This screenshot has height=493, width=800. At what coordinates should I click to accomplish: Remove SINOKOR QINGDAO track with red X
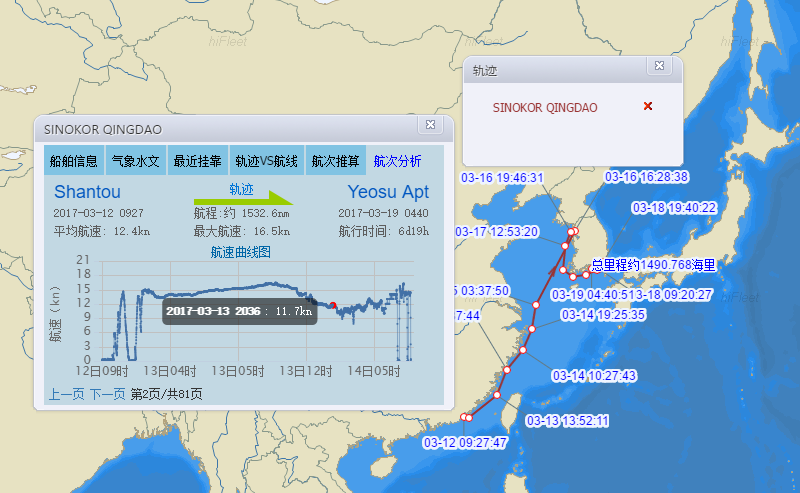(x=648, y=106)
